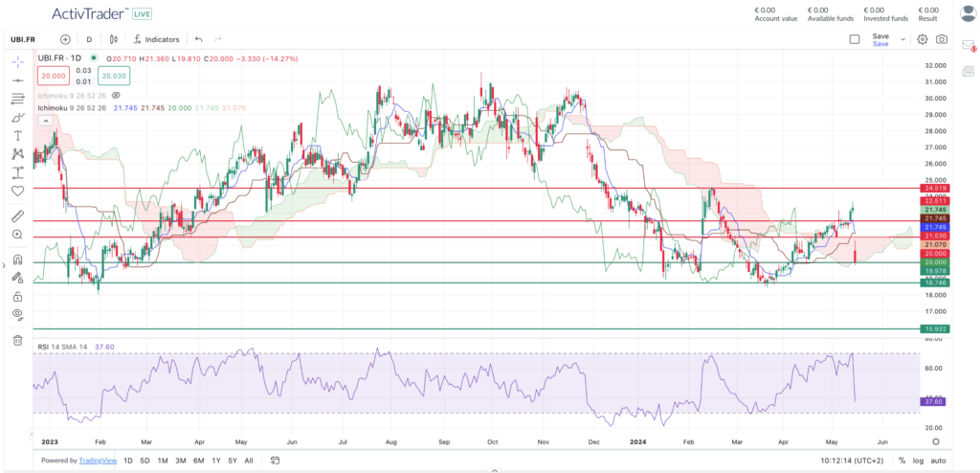Add symbol with the plus compare icon
Screen dimensions: 980x473
(x=65, y=39)
